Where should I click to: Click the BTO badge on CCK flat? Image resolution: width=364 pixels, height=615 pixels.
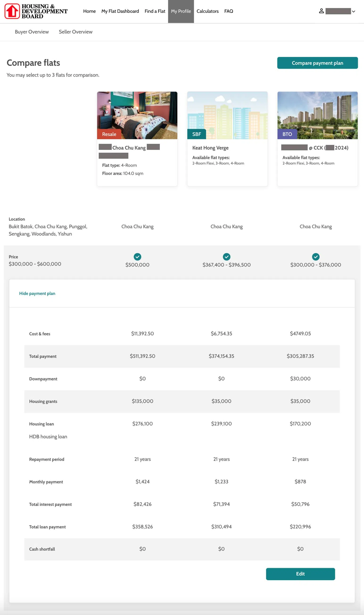point(287,134)
